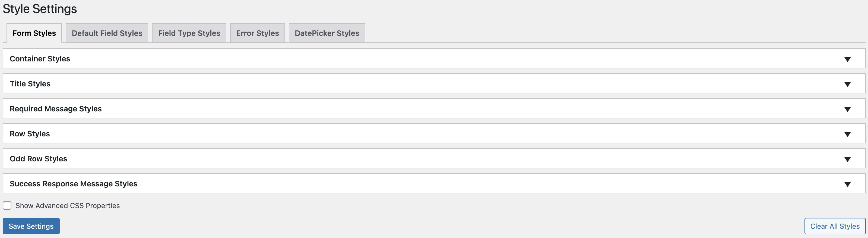The image size is (868, 238).
Task: Open Odd Row Styles via arrow icon
Action: coord(847,159)
